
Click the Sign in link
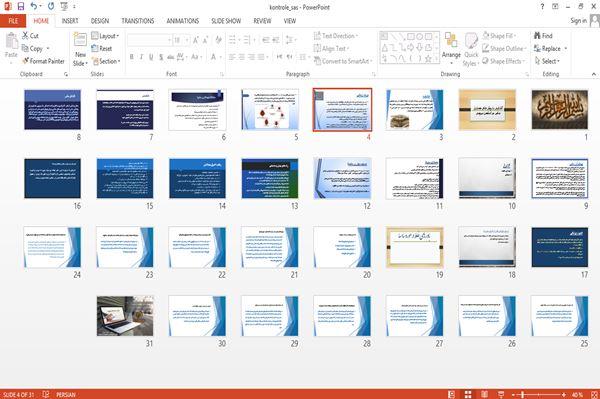[x=578, y=21]
